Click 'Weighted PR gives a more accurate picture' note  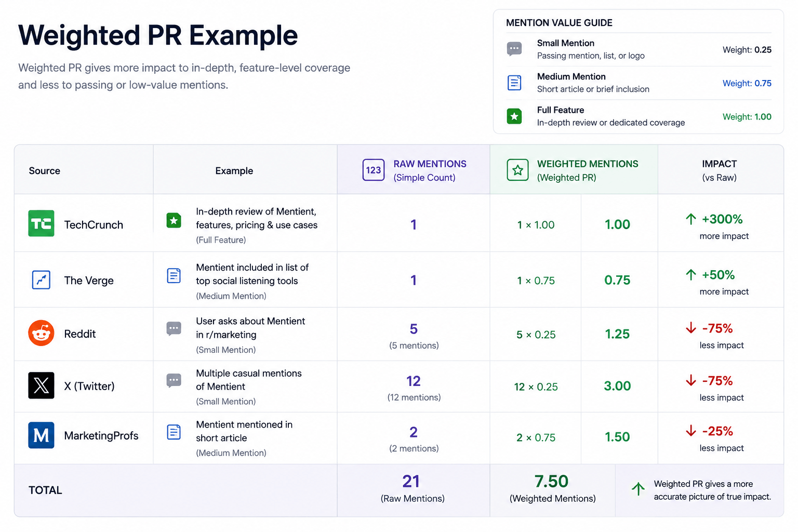pyautogui.click(x=712, y=490)
